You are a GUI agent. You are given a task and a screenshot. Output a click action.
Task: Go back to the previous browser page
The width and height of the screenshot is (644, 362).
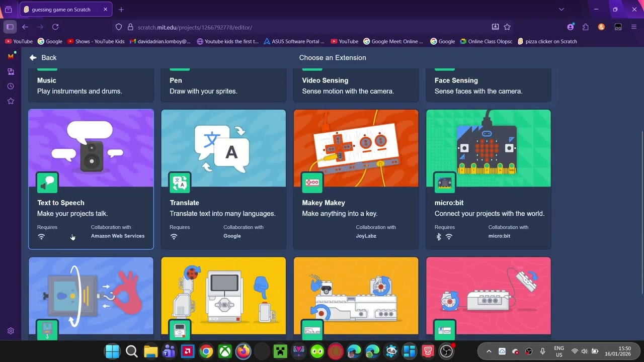[x=25, y=27]
